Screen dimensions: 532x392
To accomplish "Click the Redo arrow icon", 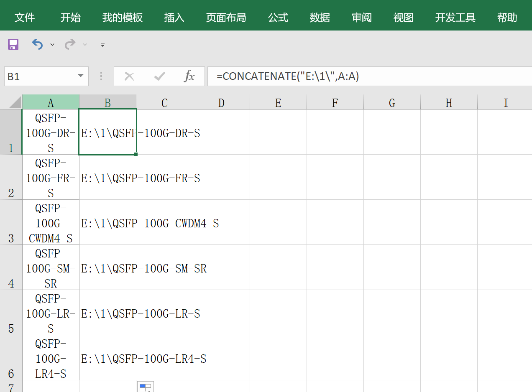I will [x=70, y=44].
